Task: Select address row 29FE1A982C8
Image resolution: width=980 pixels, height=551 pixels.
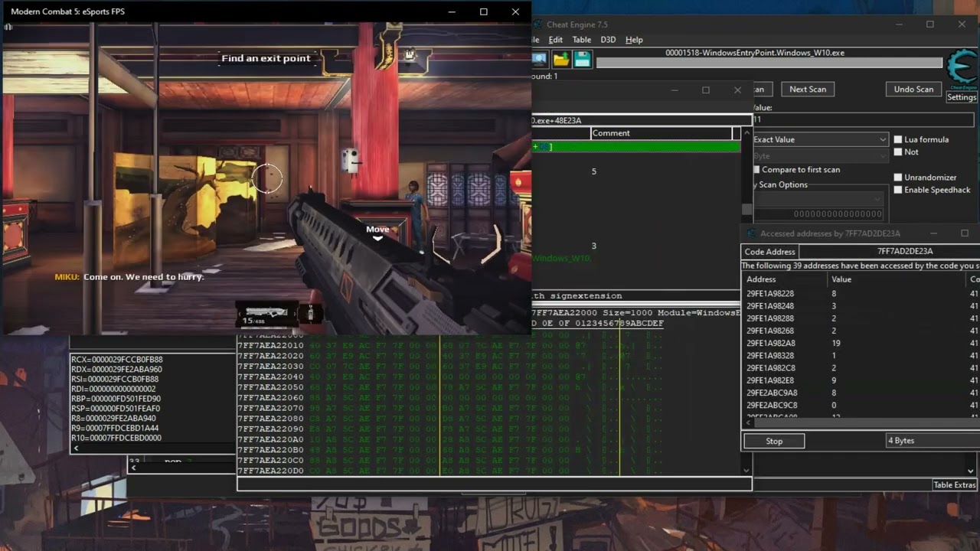Action: (860, 368)
